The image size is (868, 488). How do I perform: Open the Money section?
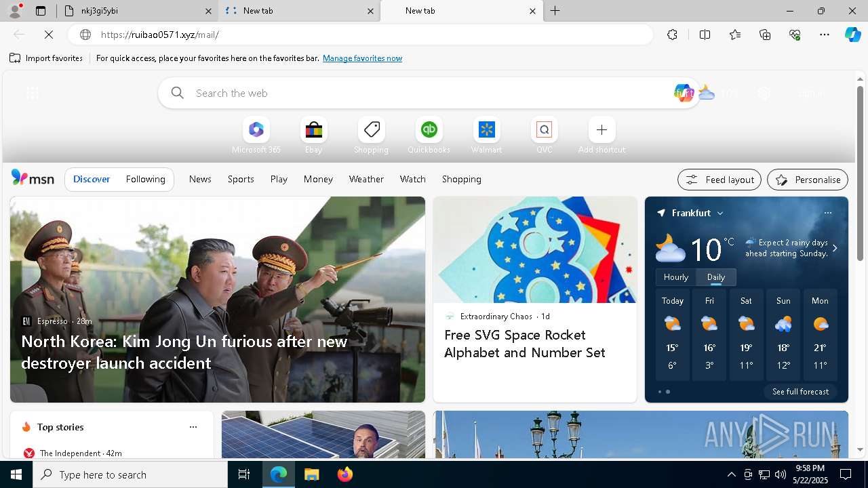[318, 179]
